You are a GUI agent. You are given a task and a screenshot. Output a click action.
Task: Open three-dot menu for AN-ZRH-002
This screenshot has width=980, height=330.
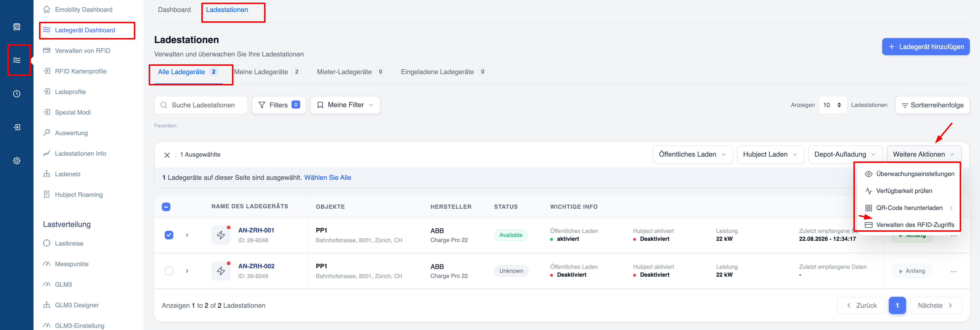click(953, 271)
